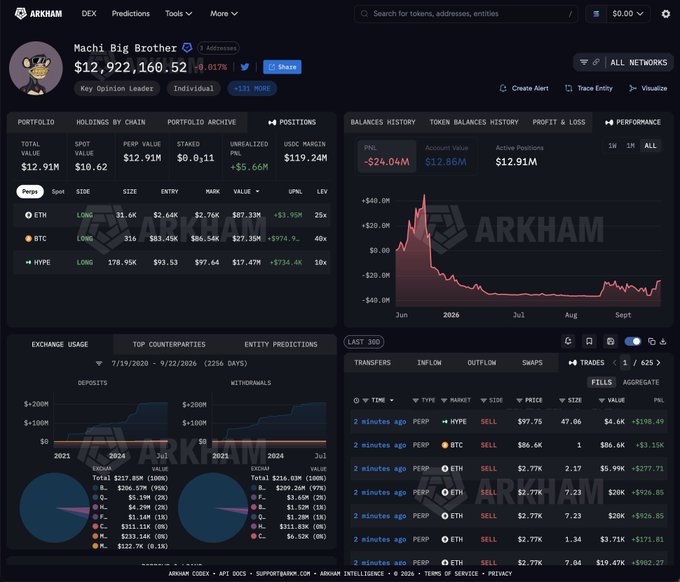Click the filter icon beside All Networks

[584, 62]
